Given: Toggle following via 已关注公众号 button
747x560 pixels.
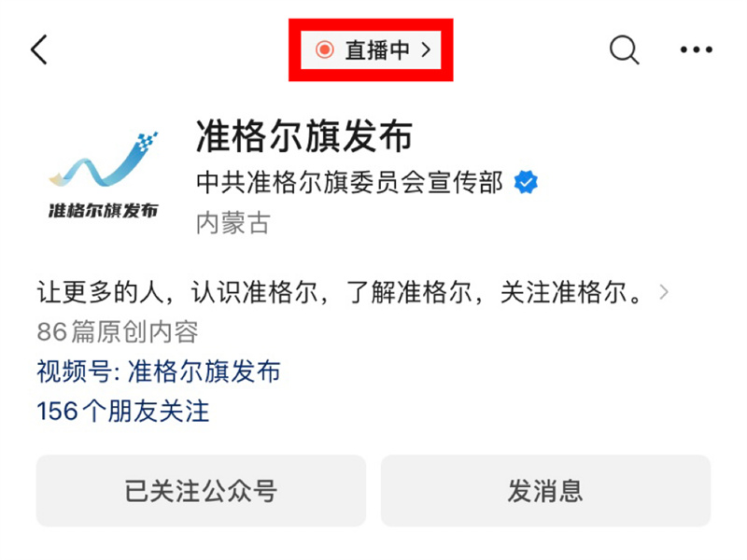Looking at the screenshot, I should click(201, 491).
